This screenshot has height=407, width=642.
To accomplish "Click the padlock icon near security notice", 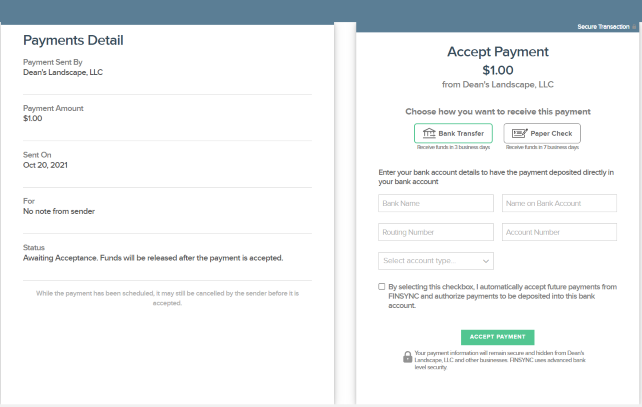I will [407, 357].
